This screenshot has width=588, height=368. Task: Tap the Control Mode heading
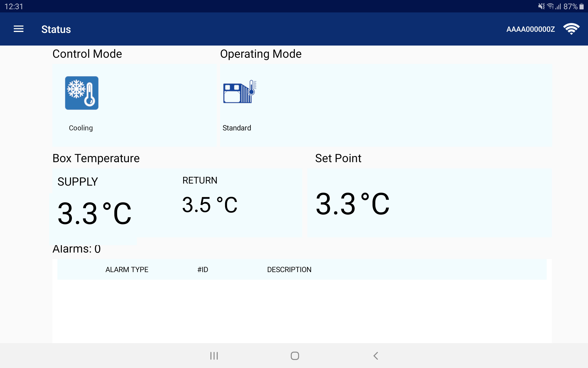tap(87, 54)
